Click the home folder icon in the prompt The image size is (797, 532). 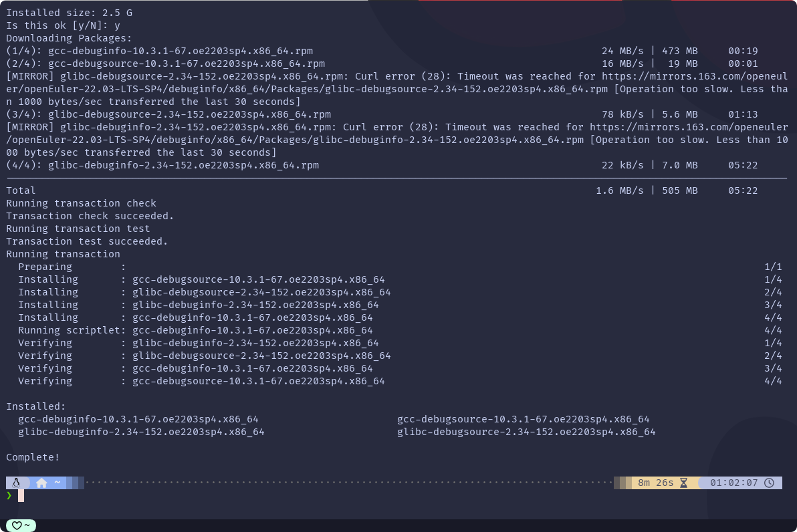tap(41, 483)
